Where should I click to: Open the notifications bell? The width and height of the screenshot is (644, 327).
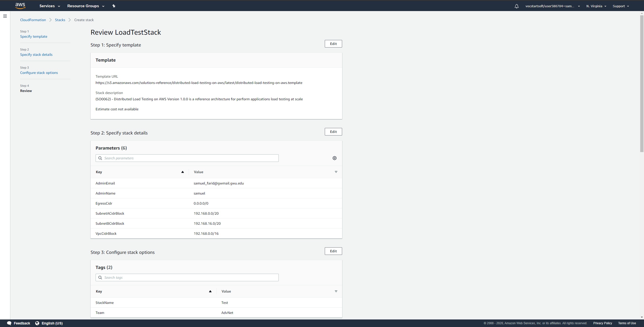tap(516, 6)
